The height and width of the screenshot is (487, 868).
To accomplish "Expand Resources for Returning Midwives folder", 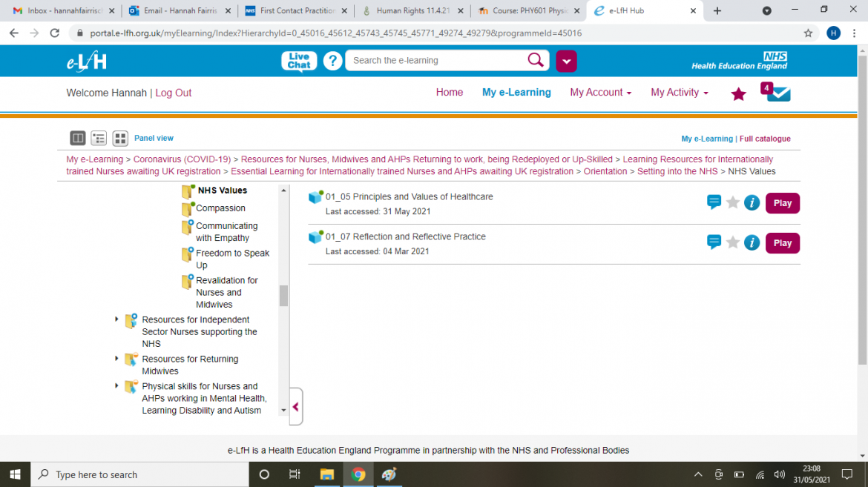I will [x=116, y=359].
